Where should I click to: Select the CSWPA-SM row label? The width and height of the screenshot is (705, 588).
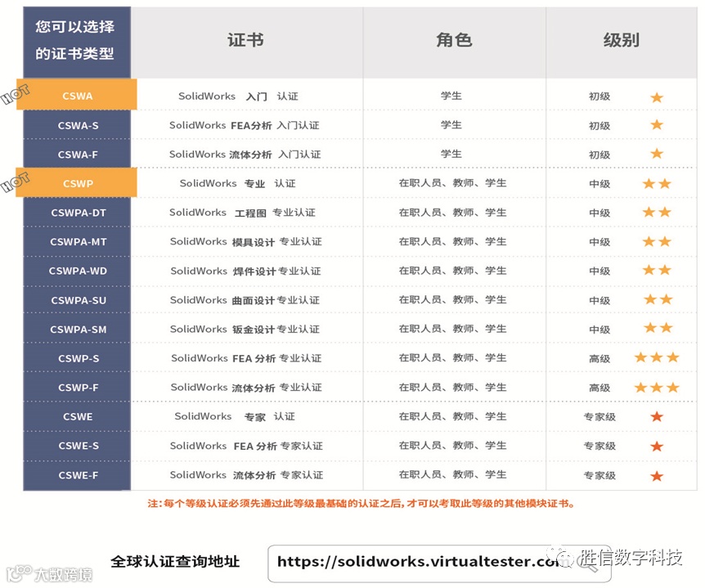(x=79, y=330)
